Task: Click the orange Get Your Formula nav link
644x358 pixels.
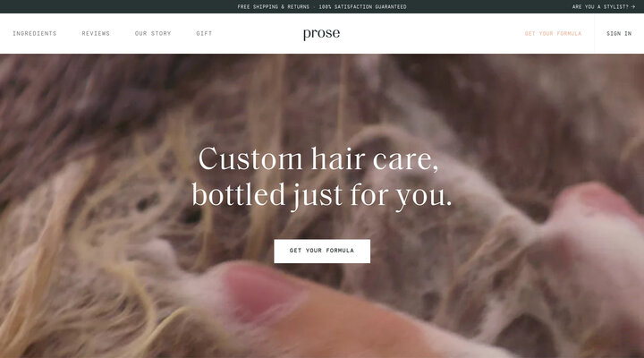Action: (553, 33)
